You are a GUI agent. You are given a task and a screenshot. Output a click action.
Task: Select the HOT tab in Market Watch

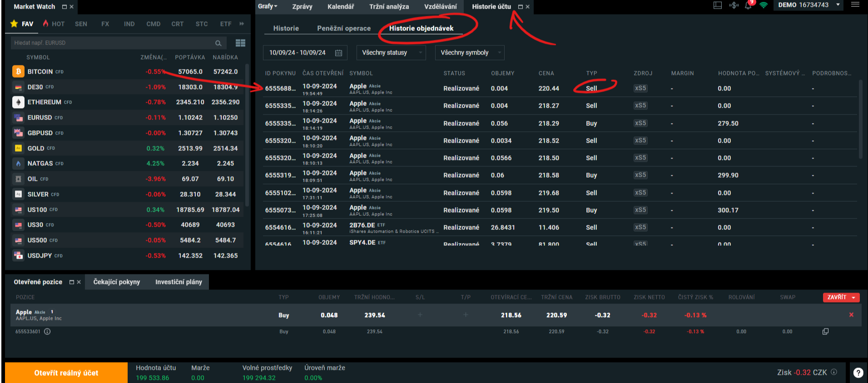[54, 24]
